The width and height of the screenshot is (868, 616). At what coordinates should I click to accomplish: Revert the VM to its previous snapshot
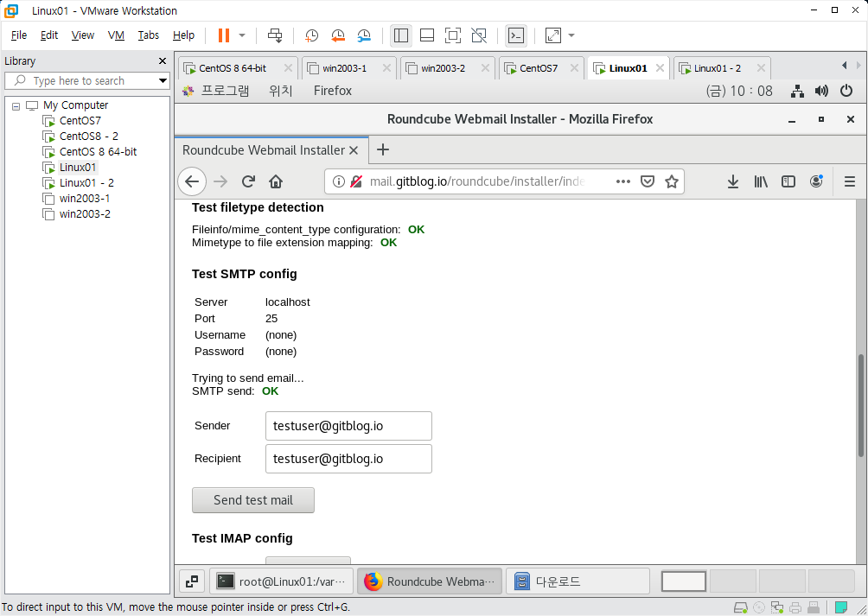338,35
